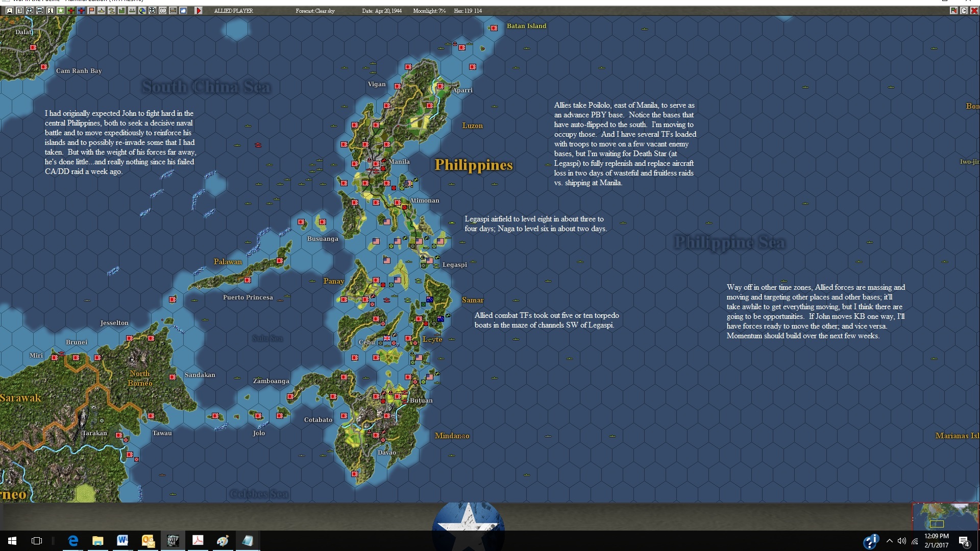Click the save game disk icon
980x551 pixels.
pos(10,10)
